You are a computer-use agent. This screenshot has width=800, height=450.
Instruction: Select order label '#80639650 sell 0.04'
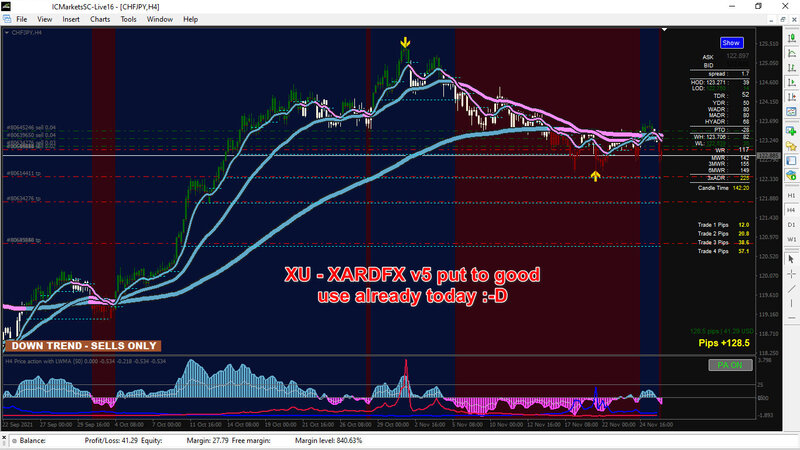pos(31,135)
